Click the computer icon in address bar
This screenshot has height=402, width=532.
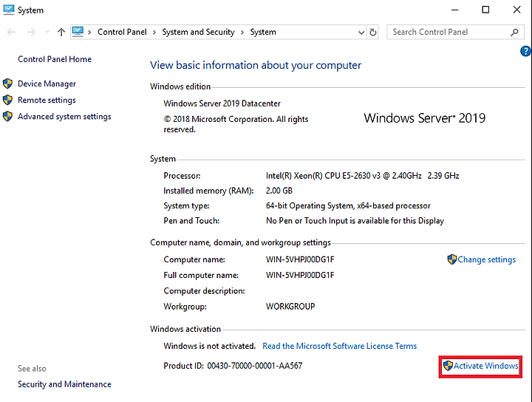tap(78, 32)
